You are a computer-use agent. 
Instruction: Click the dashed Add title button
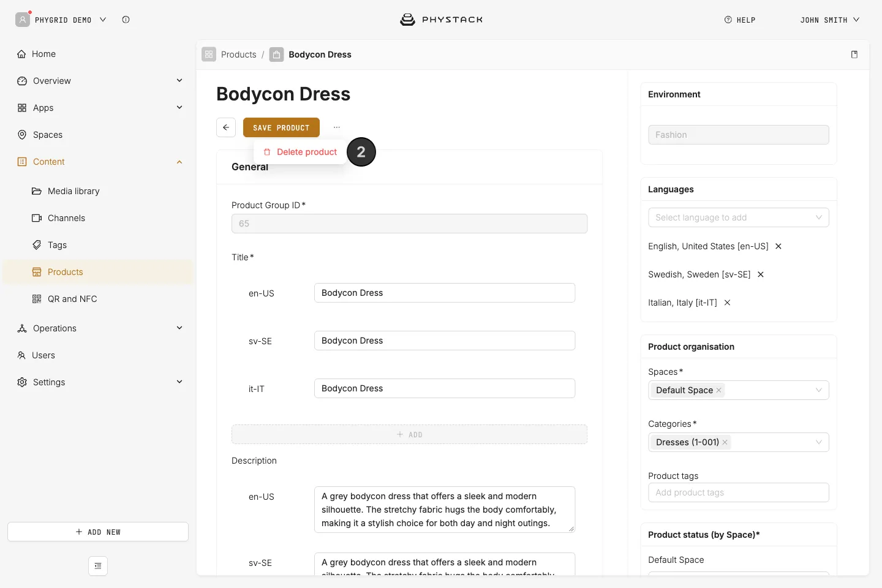pyautogui.click(x=409, y=434)
